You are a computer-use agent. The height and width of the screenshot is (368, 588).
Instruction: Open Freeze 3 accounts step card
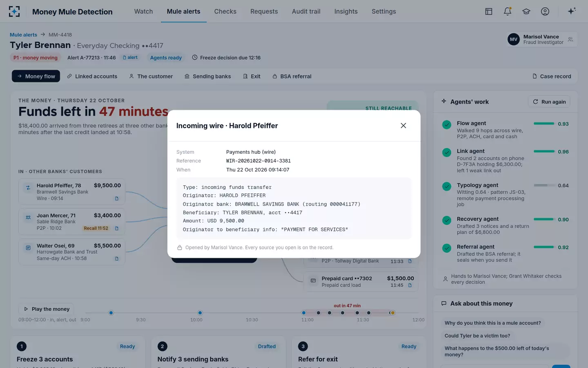78,352
